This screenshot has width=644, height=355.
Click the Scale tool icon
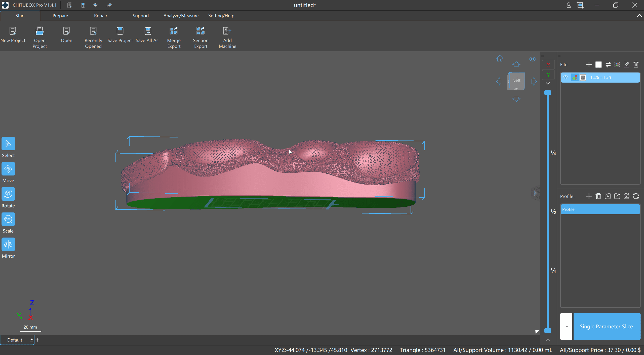click(8, 219)
